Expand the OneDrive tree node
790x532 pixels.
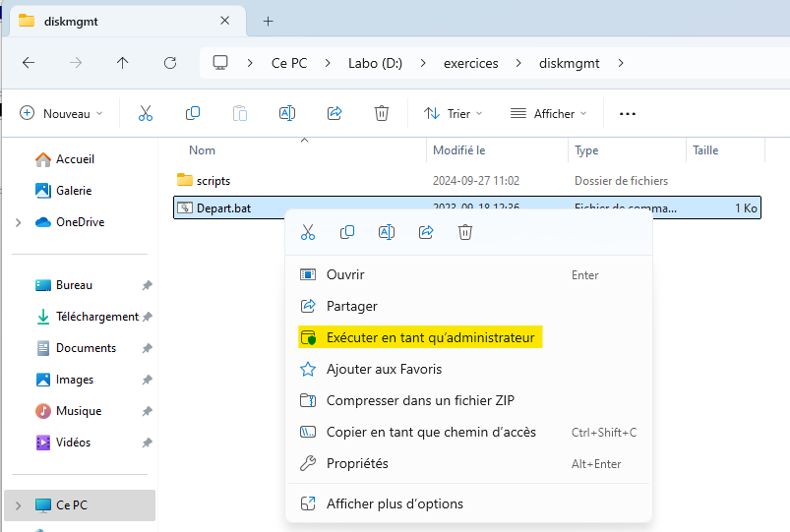point(19,222)
